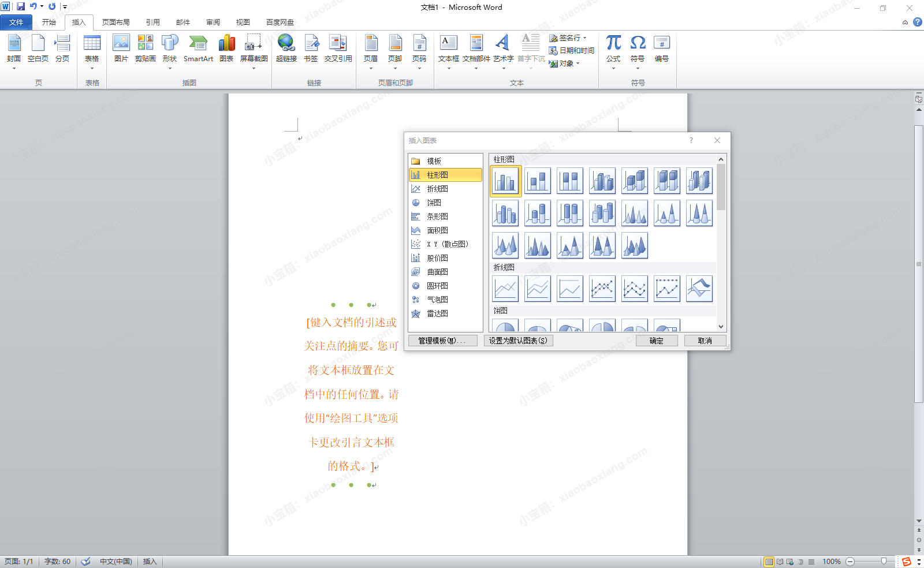Select the radar chart (雷达图) category
Image resolution: width=924 pixels, height=568 pixels.
click(437, 313)
